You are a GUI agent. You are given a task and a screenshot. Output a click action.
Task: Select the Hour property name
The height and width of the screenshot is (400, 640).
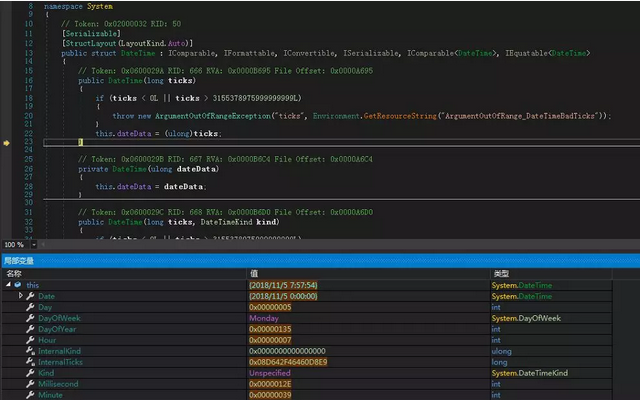(47, 340)
